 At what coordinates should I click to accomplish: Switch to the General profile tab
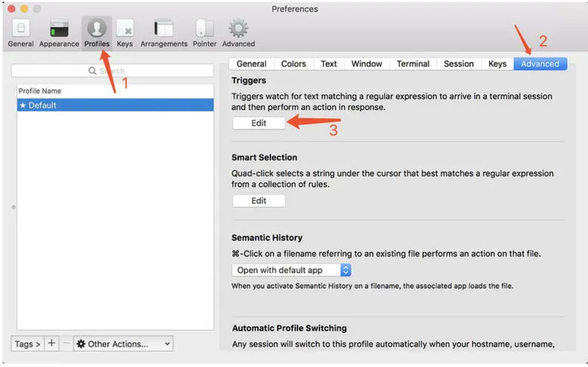click(252, 64)
